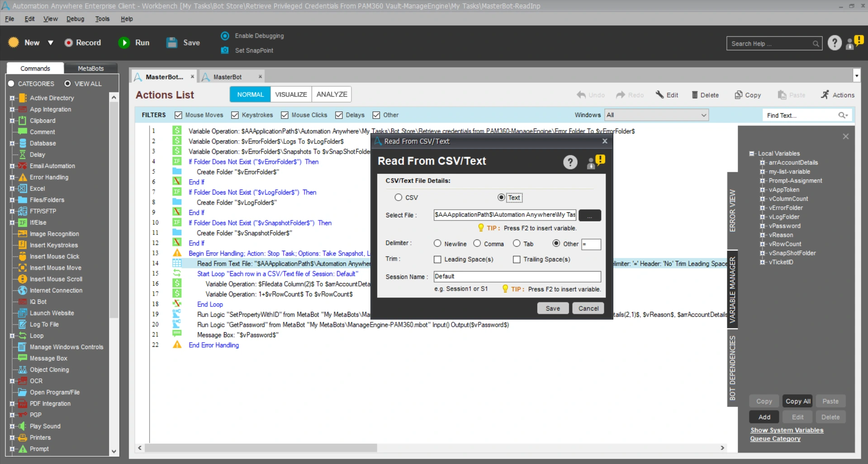Switch to the MetaBots tab
This screenshot has height=464, width=868.
click(x=90, y=68)
